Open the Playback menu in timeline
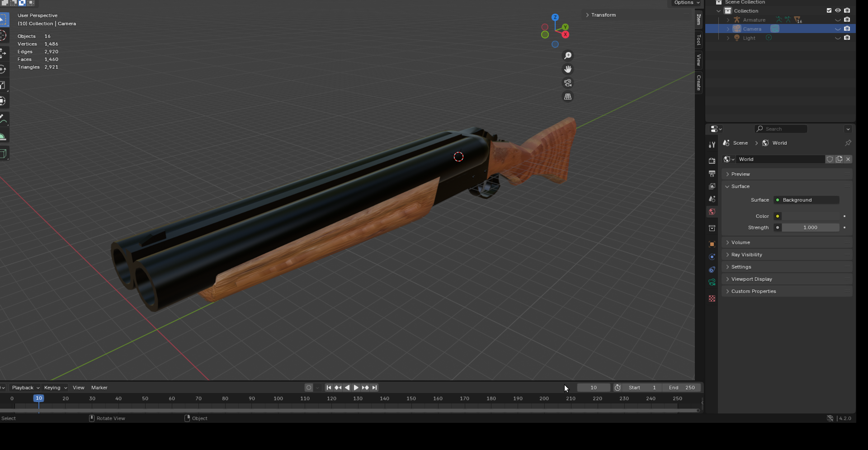The image size is (868, 450). pyautogui.click(x=25, y=388)
